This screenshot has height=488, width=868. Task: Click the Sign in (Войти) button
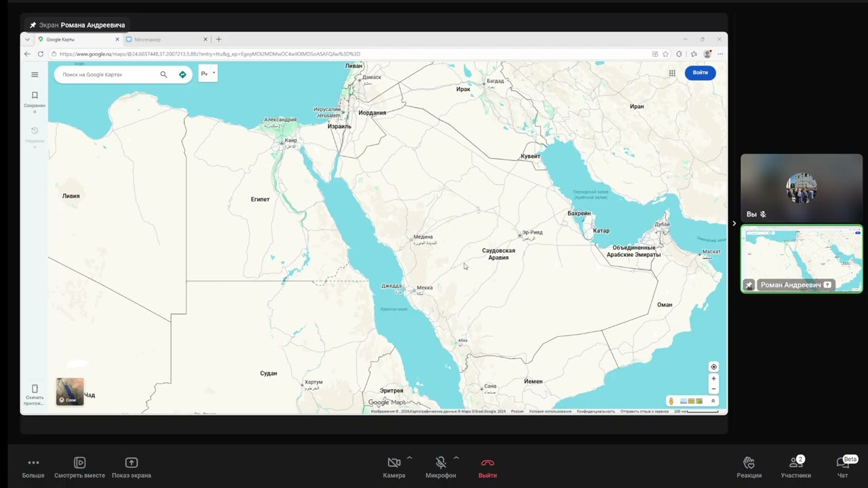(x=700, y=73)
